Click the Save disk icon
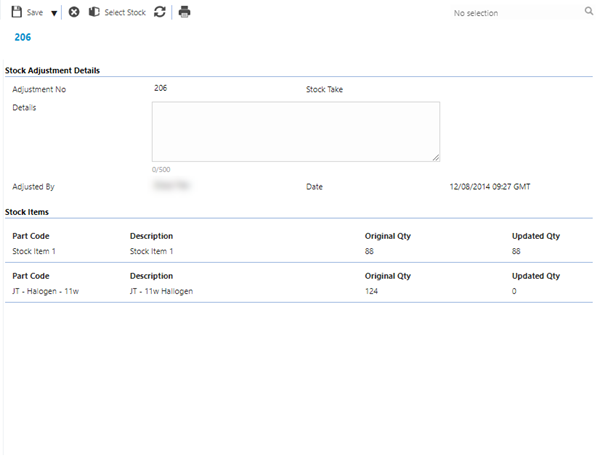 pos(16,12)
